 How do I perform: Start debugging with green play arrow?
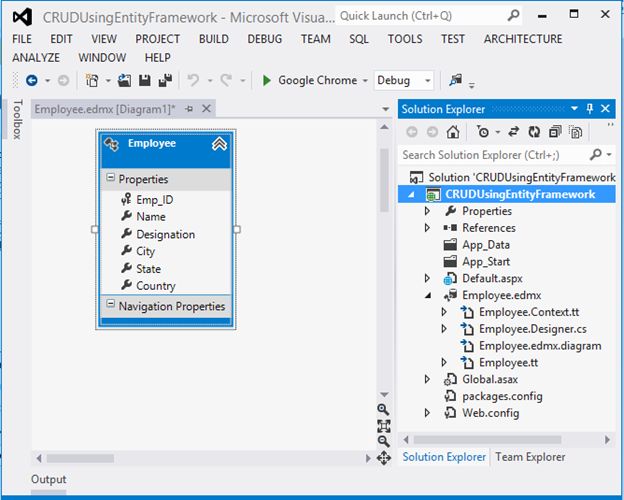click(267, 81)
